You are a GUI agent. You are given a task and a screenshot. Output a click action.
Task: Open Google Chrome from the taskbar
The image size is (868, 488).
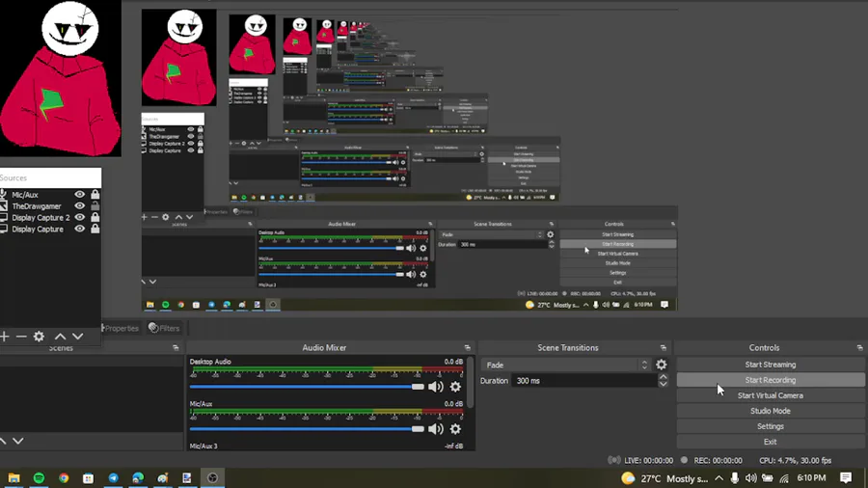(x=64, y=478)
